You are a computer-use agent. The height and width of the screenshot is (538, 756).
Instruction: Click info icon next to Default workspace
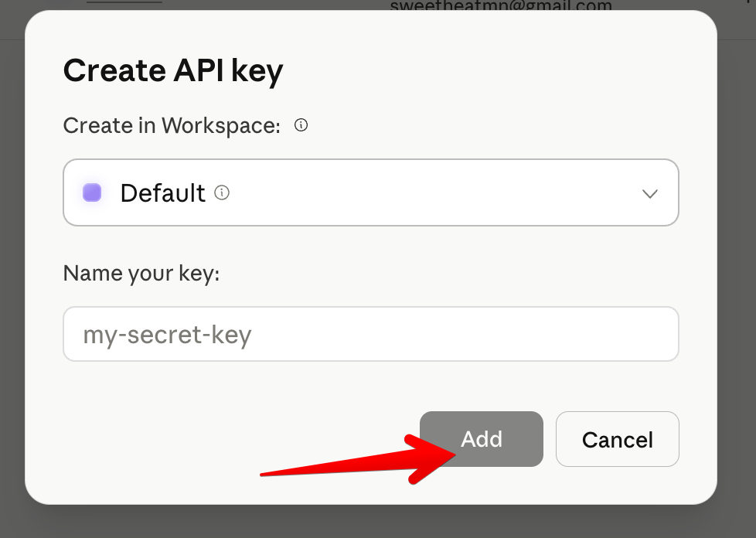[x=222, y=192]
